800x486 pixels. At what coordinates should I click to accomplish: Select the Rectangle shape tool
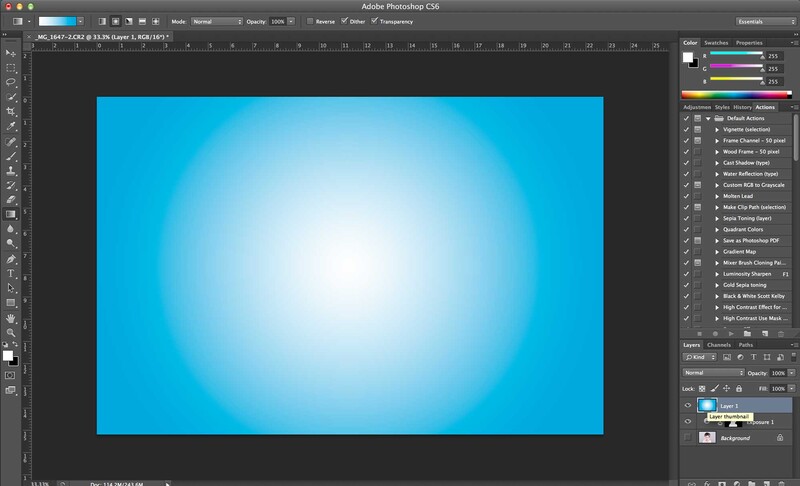(x=10, y=303)
